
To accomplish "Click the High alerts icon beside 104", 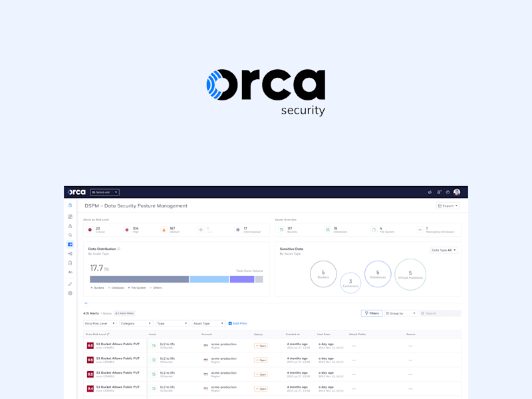I will click(127, 229).
